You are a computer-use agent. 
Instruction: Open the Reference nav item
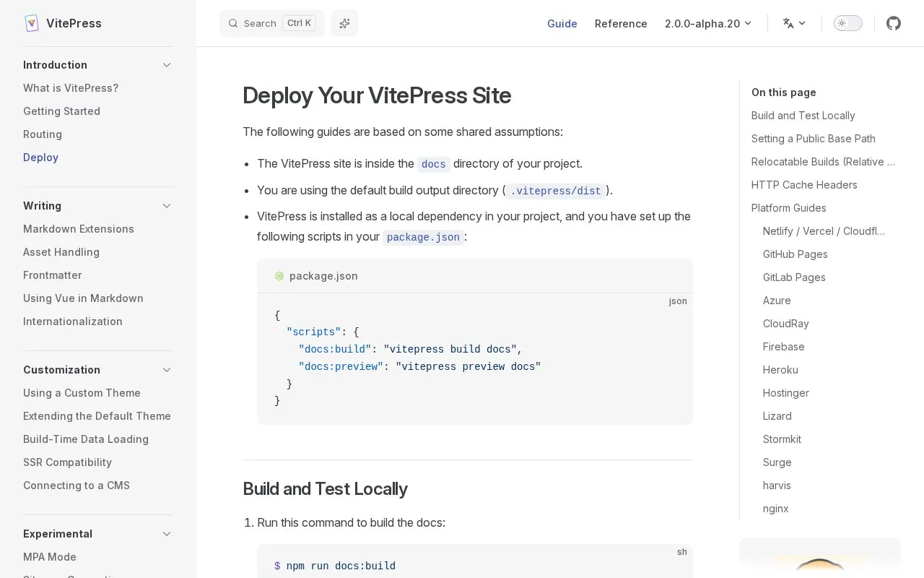[x=621, y=23]
